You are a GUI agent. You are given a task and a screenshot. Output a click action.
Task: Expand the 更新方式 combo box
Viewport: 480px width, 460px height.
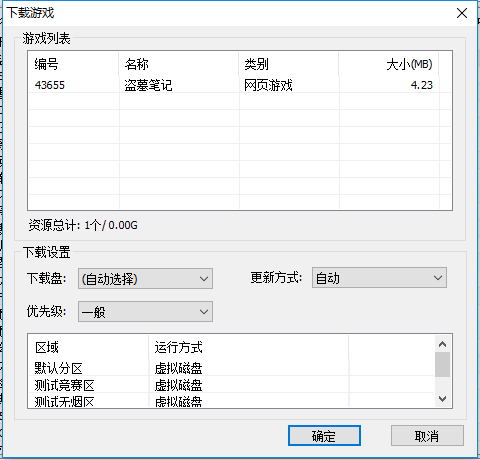click(x=379, y=278)
